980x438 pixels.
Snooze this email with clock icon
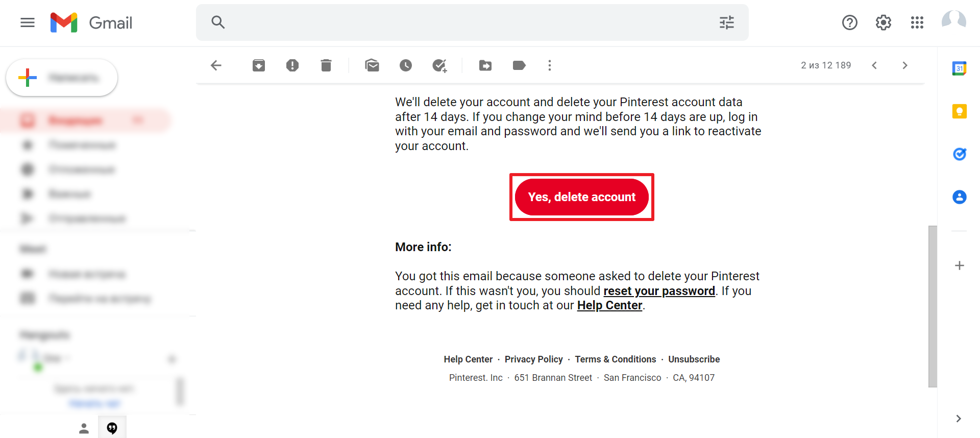pyautogui.click(x=406, y=65)
